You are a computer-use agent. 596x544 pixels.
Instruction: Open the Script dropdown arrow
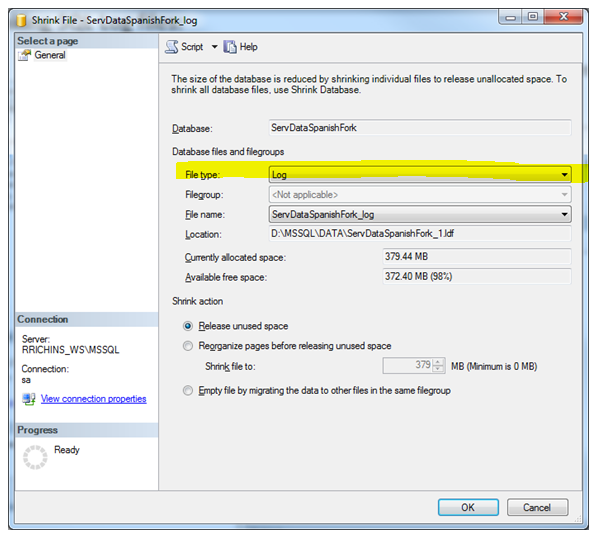tap(214, 47)
